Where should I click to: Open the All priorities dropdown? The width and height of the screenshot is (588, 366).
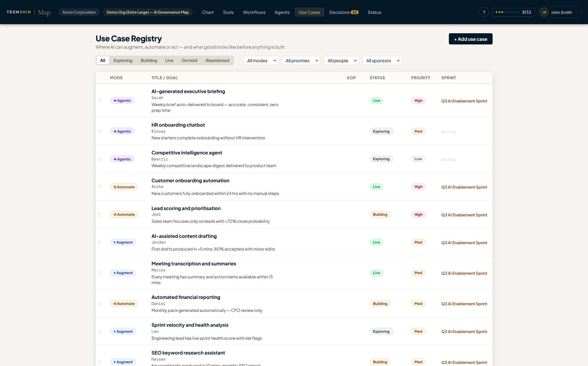[301, 60]
